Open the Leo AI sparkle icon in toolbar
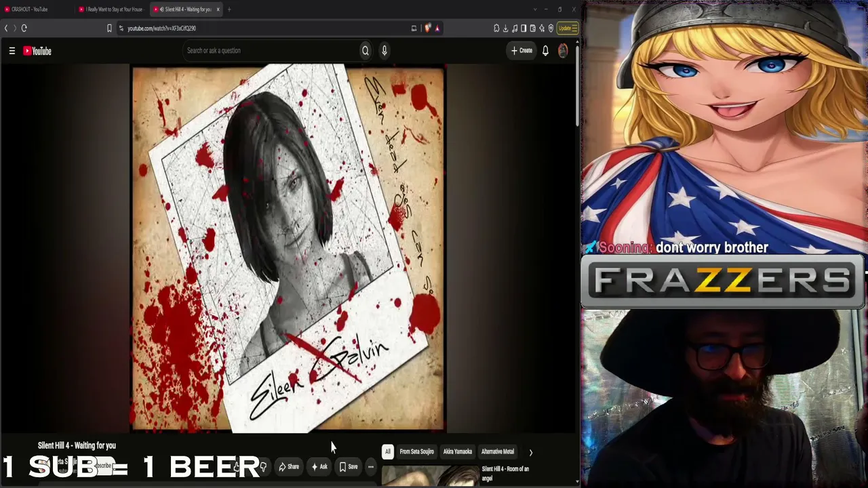The image size is (868, 488). 541,28
